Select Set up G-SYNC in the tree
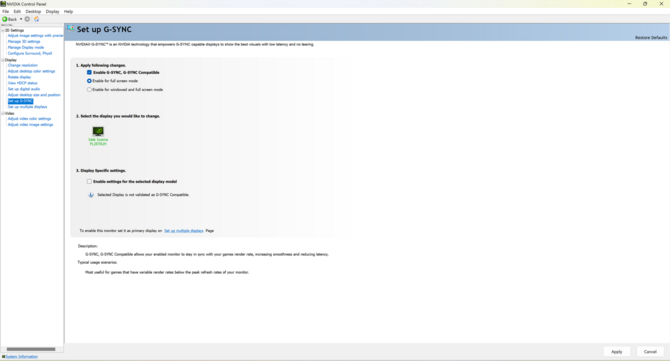The height and width of the screenshot is (361, 670). pyautogui.click(x=21, y=101)
